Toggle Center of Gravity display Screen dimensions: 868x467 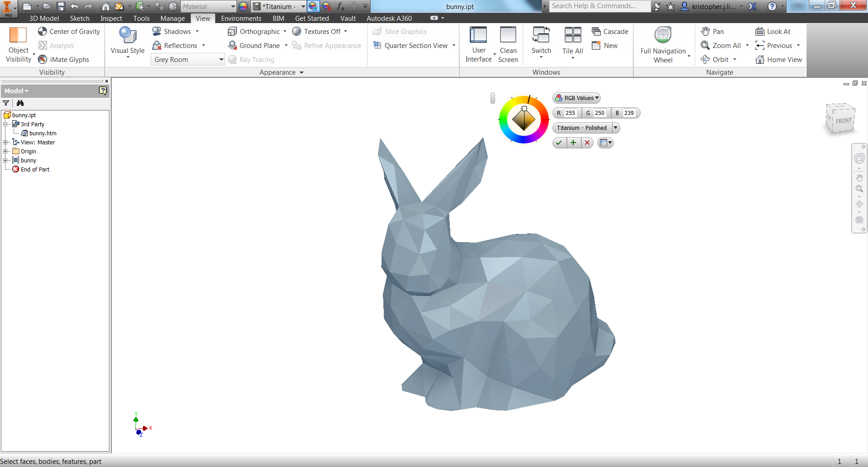69,31
